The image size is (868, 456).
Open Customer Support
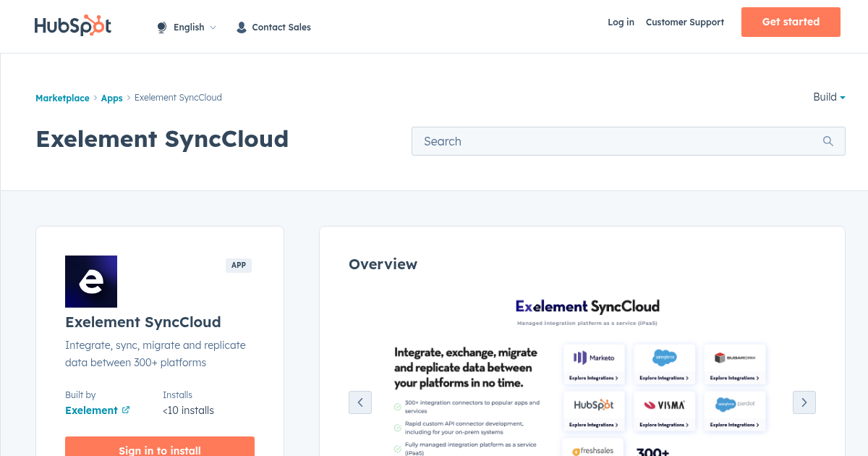tap(685, 22)
